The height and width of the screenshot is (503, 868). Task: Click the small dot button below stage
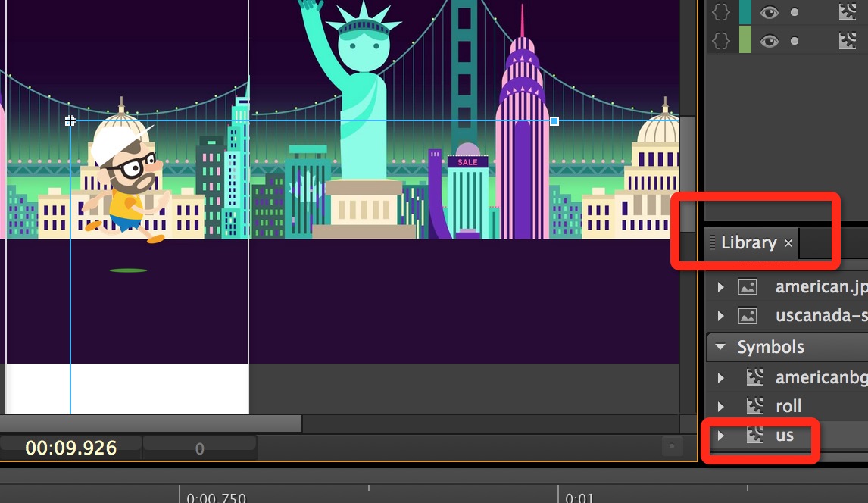(x=672, y=446)
